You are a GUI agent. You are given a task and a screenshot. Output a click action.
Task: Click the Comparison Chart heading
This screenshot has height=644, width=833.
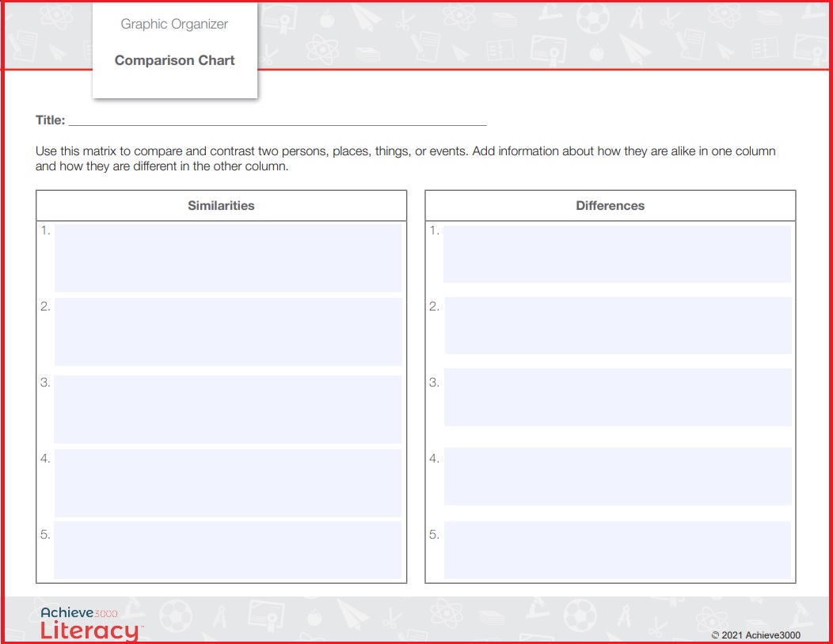175,60
